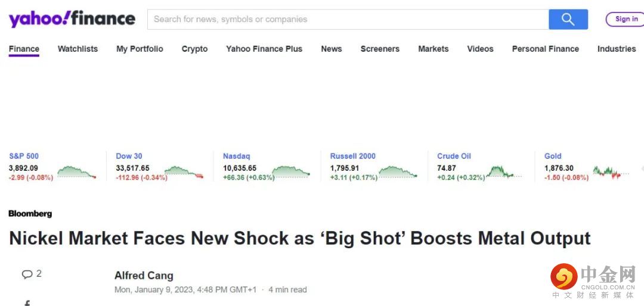644x306 pixels.
Task: View the S&P 500 sparkline chart
Action: [x=76, y=172]
